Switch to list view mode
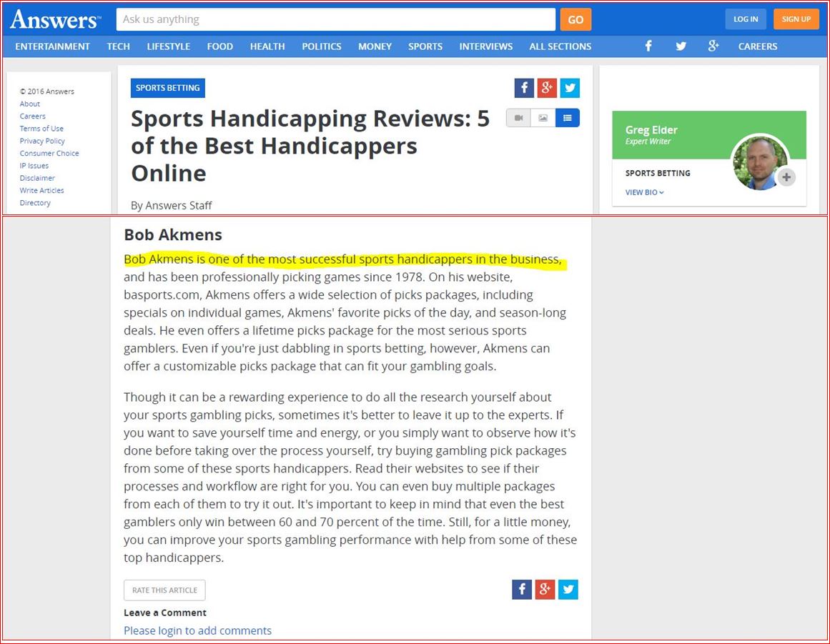Image resolution: width=830 pixels, height=644 pixels. pos(568,118)
